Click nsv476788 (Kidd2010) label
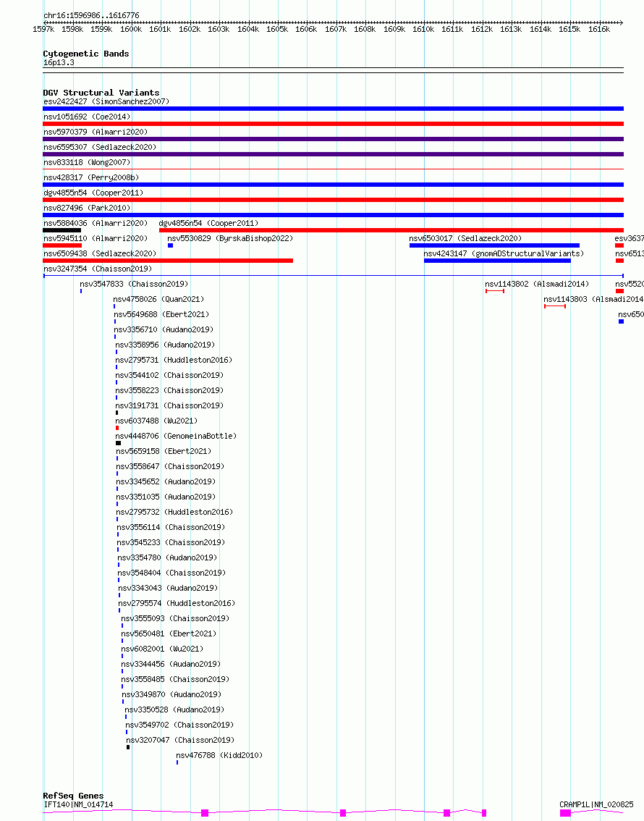The height and width of the screenshot is (821, 644). click(x=219, y=754)
